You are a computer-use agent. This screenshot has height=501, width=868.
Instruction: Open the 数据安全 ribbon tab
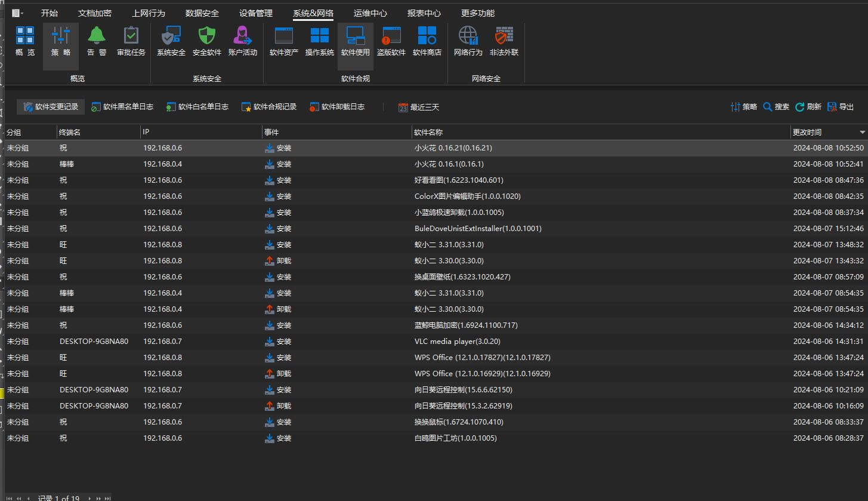tap(202, 13)
